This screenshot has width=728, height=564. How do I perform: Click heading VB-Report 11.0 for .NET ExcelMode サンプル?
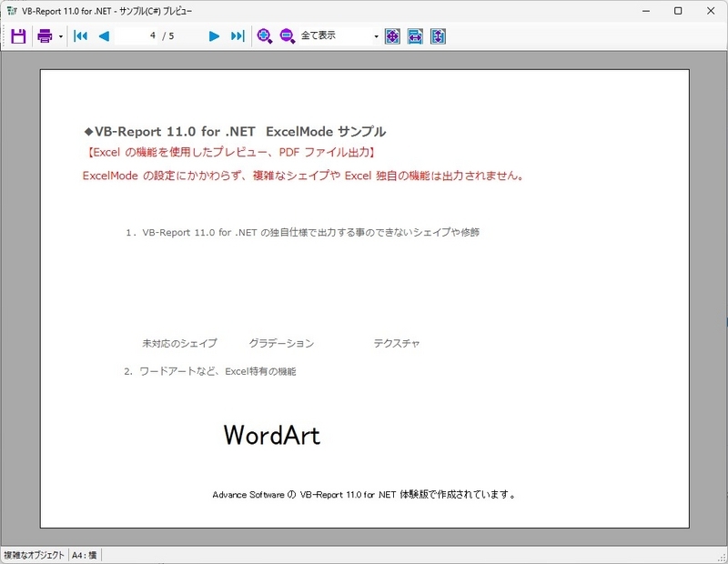[235, 132]
